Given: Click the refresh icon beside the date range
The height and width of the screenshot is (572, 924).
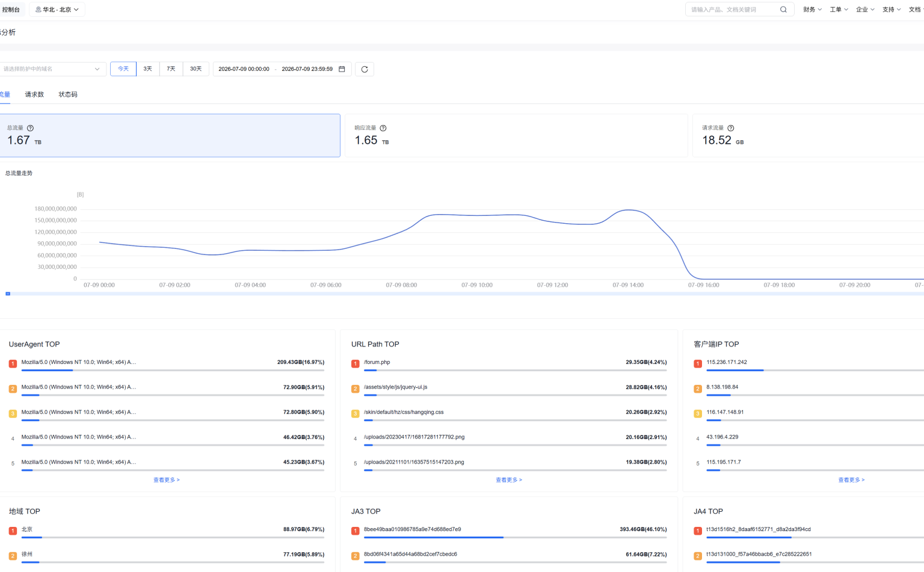Looking at the screenshot, I should [x=365, y=69].
